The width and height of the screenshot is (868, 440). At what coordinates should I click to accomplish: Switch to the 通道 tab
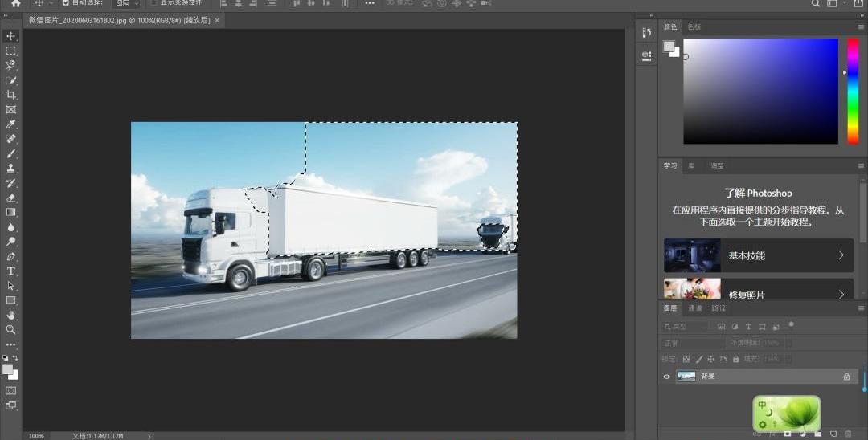tap(694, 308)
